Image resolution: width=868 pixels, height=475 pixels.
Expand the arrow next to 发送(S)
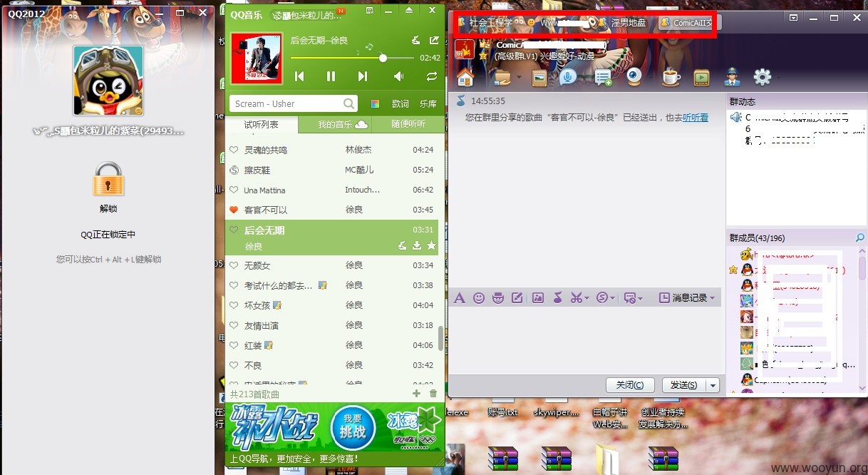[713, 385]
